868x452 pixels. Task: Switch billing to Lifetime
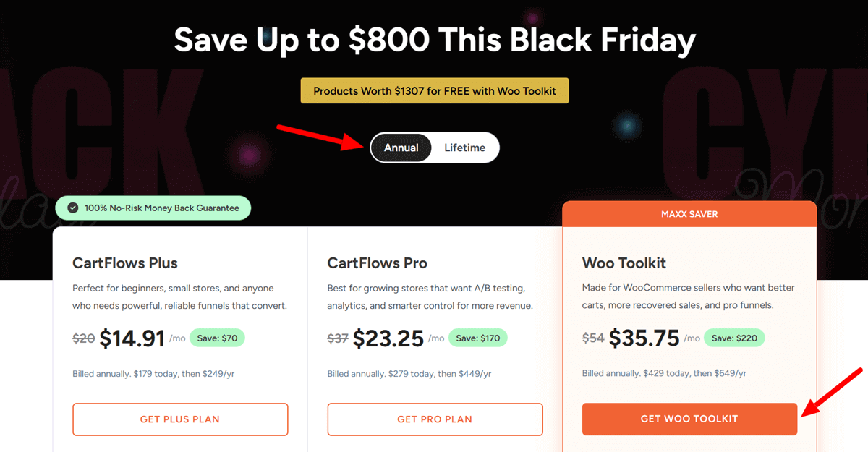point(464,148)
